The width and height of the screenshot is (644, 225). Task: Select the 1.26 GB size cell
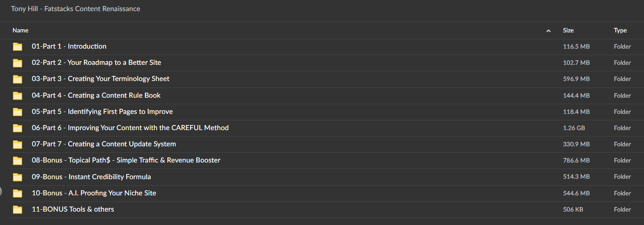click(x=574, y=128)
